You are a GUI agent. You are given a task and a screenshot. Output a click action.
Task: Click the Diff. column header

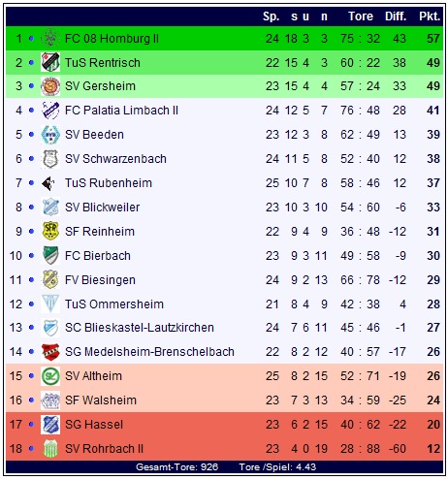click(396, 16)
